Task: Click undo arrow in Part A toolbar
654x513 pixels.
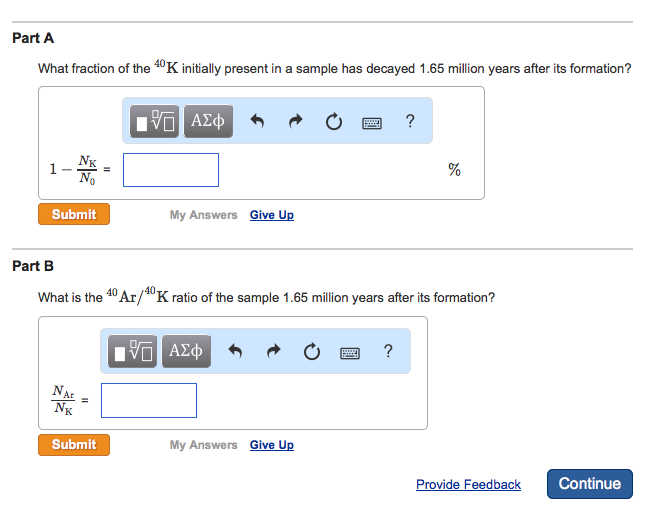Action: click(x=257, y=122)
